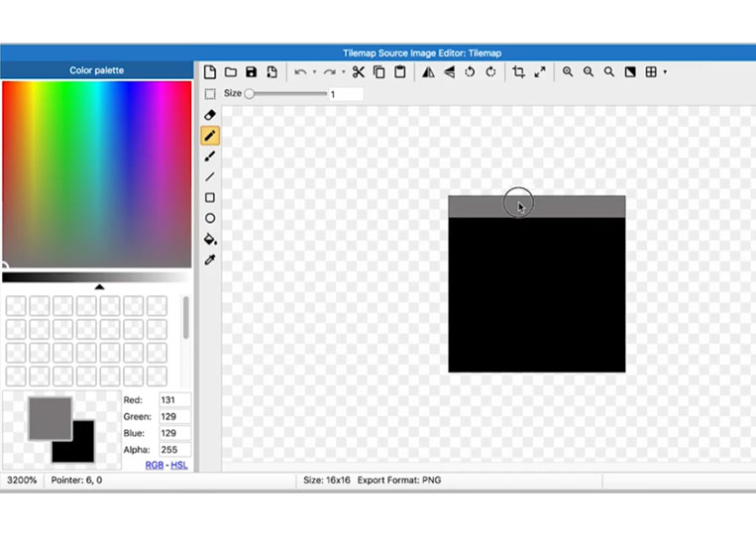The image size is (756, 536).
Task: Open grid options dropdown arrow
Action: click(x=666, y=72)
